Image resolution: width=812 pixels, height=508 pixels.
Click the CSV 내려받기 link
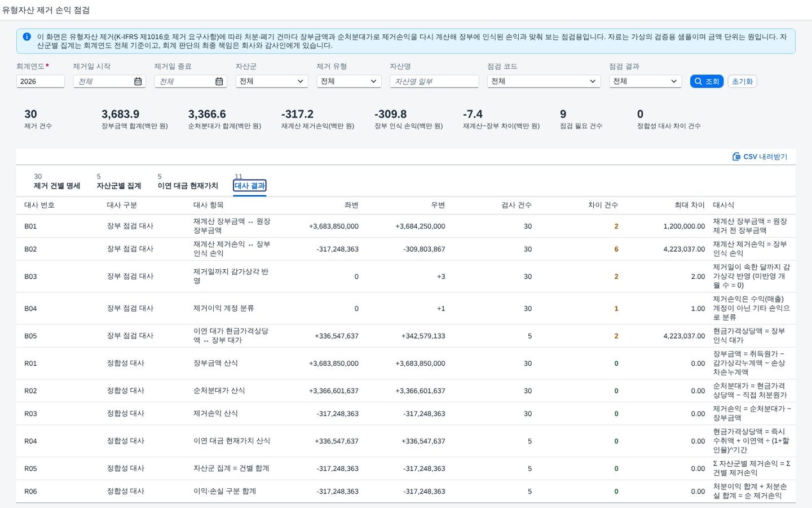[760, 156]
